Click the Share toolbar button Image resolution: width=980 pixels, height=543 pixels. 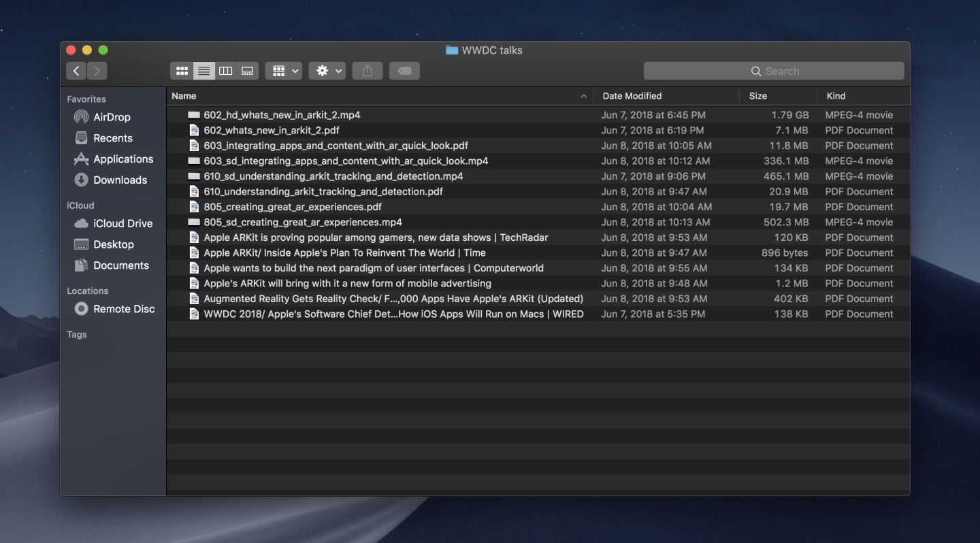coord(367,71)
